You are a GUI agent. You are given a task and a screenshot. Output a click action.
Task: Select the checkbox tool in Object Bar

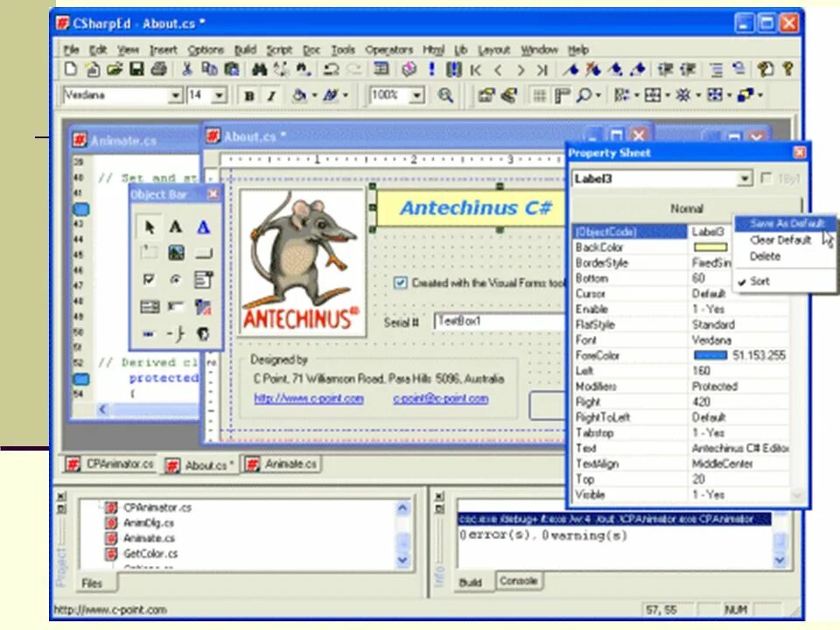(150, 279)
